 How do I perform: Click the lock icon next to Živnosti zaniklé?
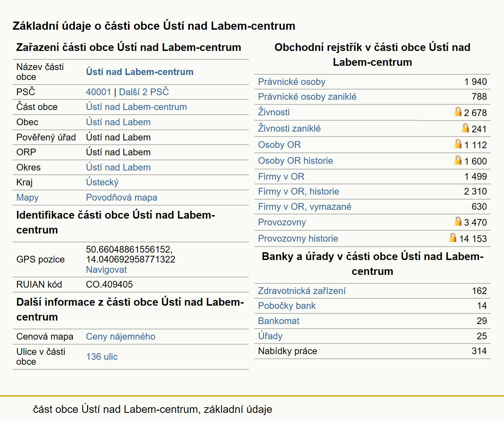465,128
